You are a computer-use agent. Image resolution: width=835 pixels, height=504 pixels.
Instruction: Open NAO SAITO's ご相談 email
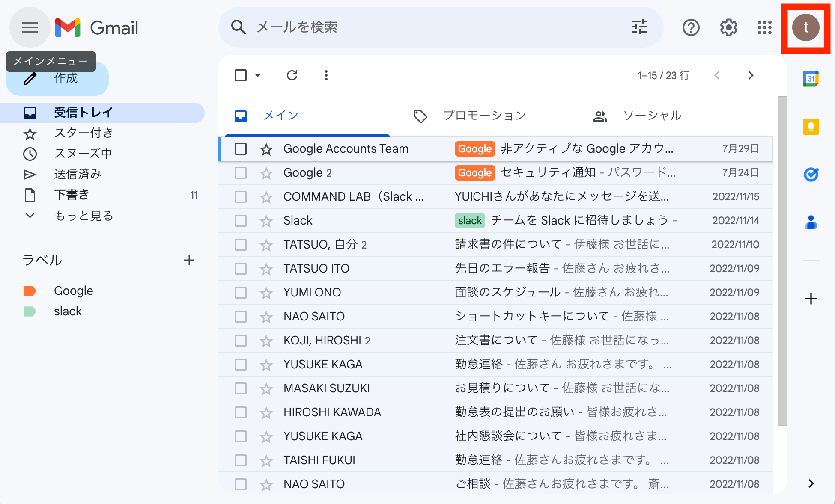coord(496,484)
